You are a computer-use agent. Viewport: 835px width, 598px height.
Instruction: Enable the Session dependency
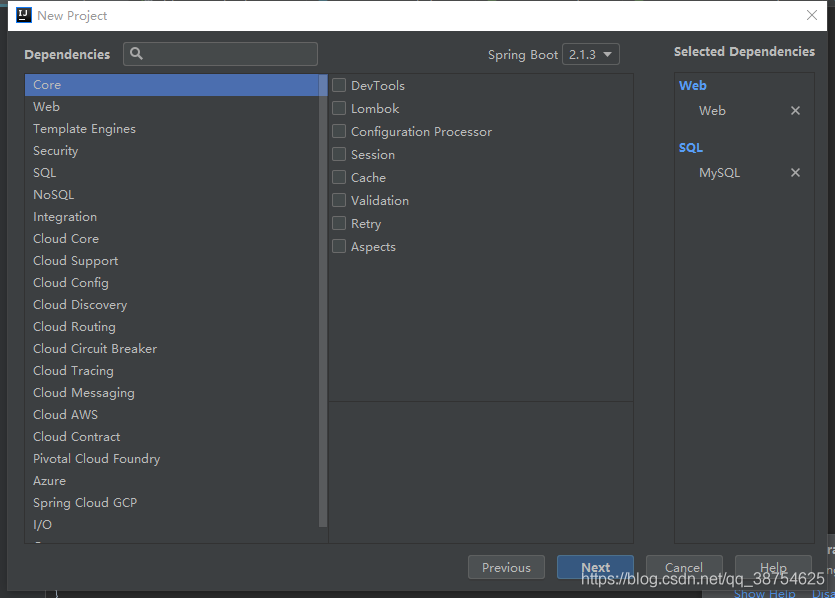tap(339, 154)
